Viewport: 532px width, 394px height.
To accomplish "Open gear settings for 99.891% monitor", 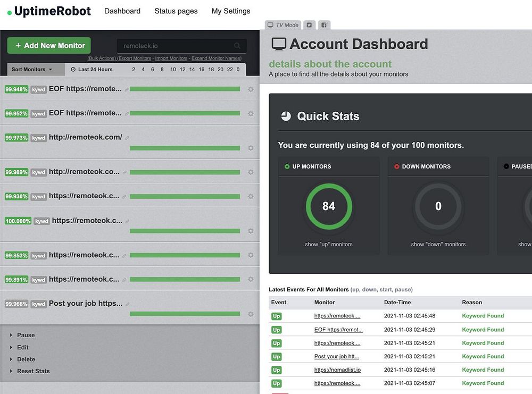I will pos(251,279).
